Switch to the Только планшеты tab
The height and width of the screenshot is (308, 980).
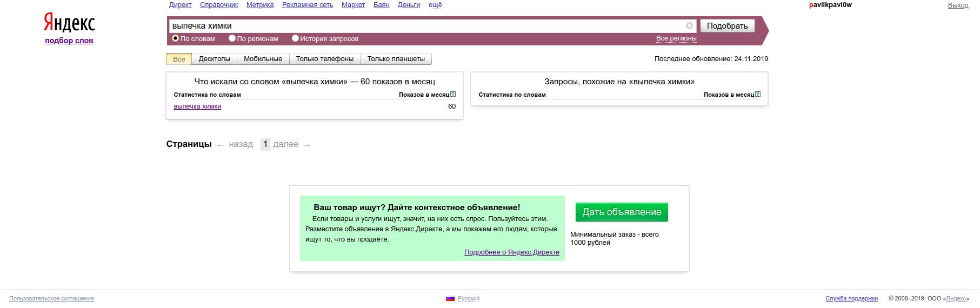pyautogui.click(x=396, y=59)
